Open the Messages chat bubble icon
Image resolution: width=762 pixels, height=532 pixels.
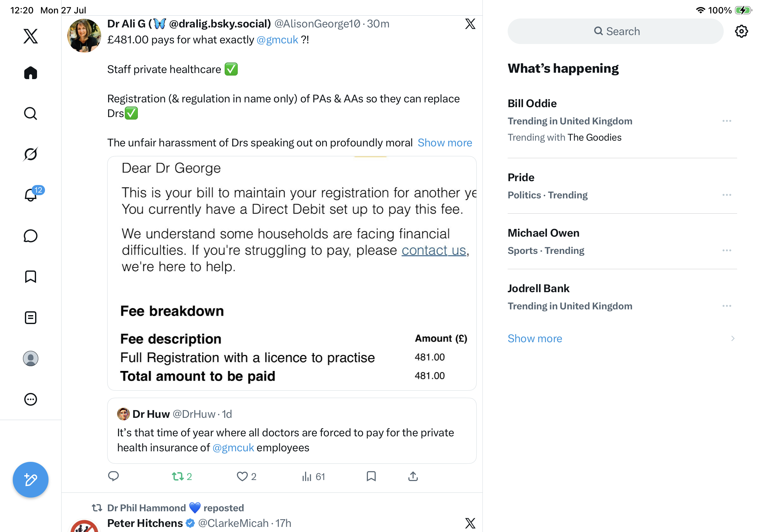(31, 236)
